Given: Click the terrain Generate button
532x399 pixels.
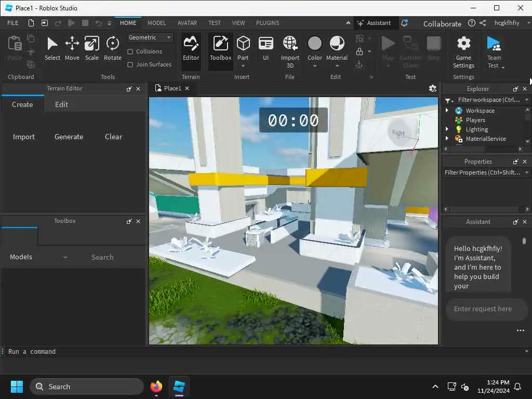Looking at the screenshot, I should [x=69, y=137].
